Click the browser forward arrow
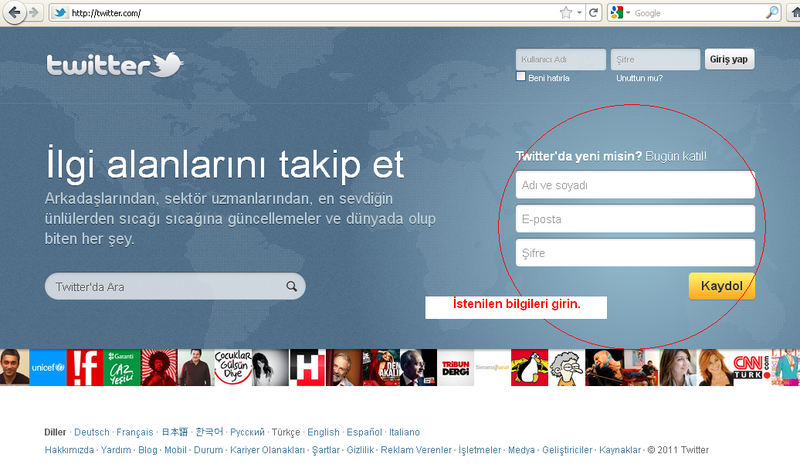Image resolution: width=800 pixels, height=471 pixels. click(x=34, y=12)
